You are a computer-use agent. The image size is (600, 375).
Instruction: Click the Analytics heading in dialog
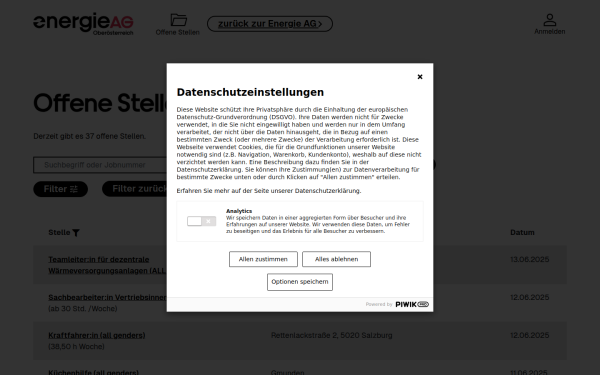point(239,211)
